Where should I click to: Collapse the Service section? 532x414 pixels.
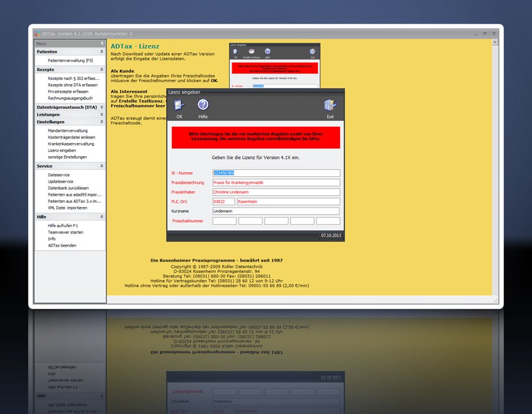[102, 166]
